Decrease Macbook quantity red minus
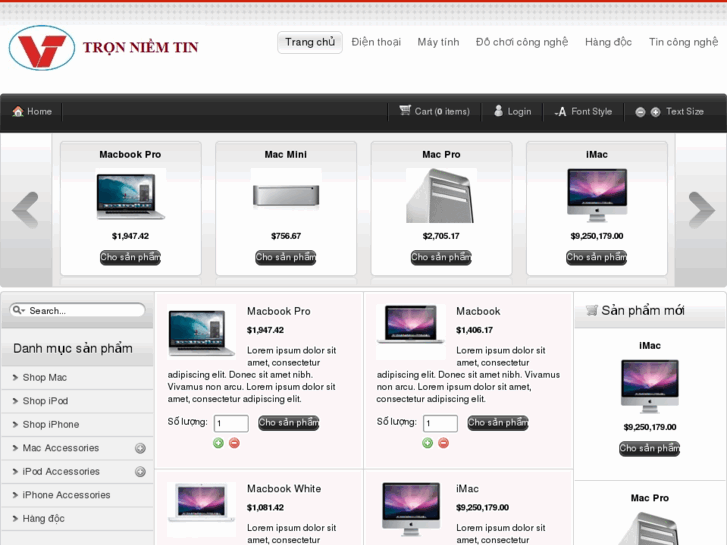Viewport: 727px width, 545px height. click(x=443, y=443)
